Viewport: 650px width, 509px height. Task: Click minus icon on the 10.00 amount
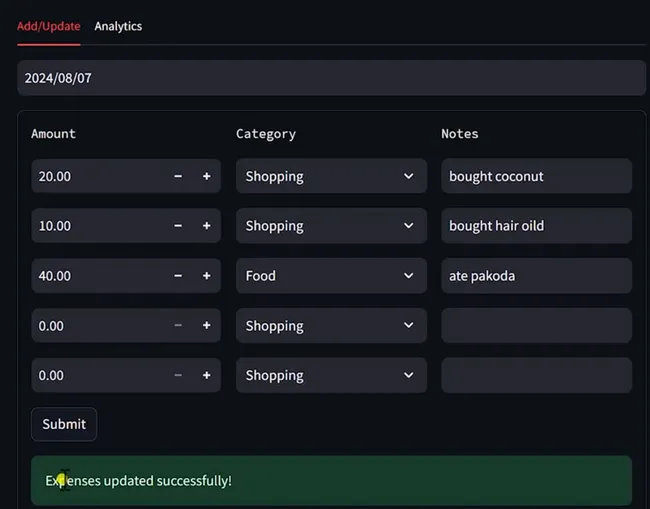click(x=178, y=226)
